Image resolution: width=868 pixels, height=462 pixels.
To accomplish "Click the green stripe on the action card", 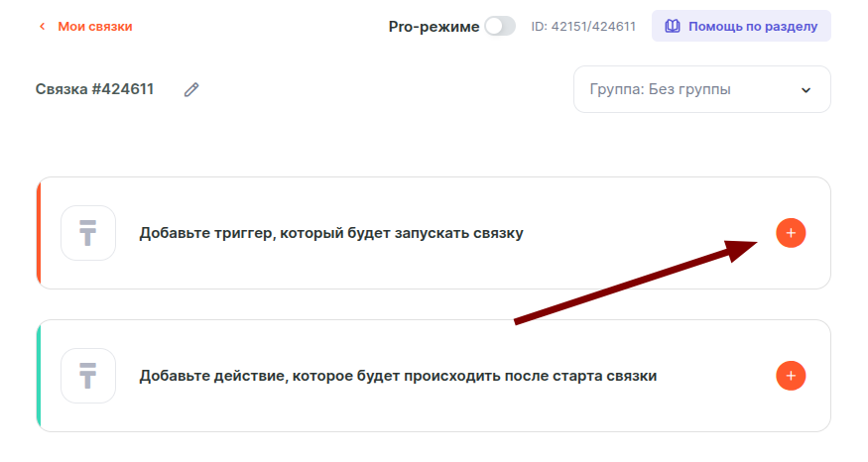I will [x=39, y=376].
